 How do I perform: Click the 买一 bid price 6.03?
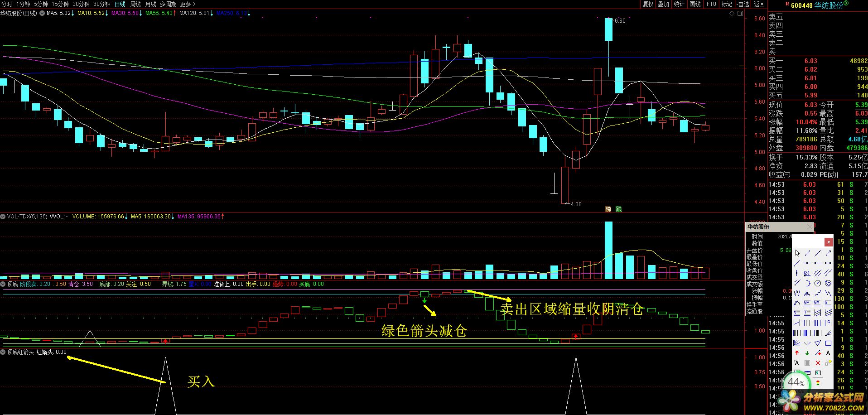click(x=811, y=61)
